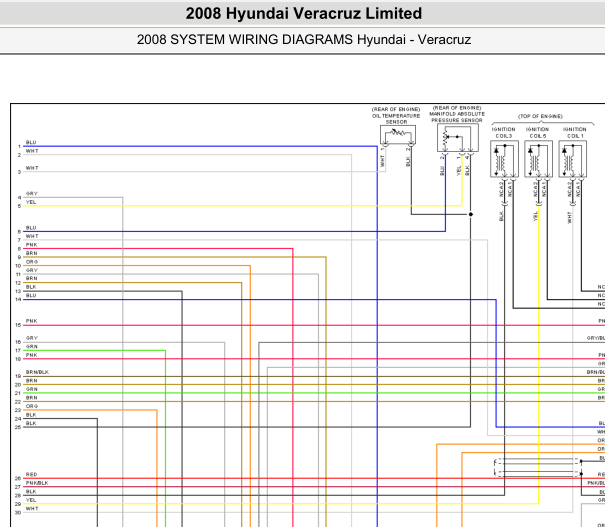
Task: Select the Oil Temperature Sensor label
Action: [396, 116]
